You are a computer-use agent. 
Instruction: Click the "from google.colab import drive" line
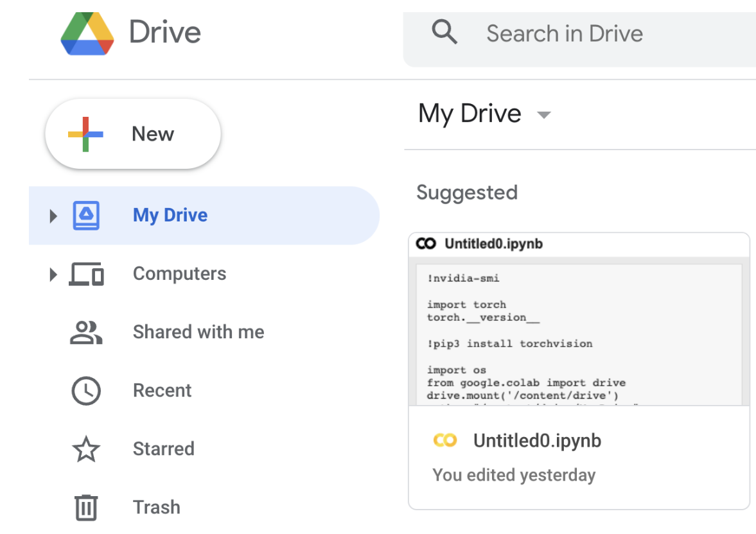tap(527, 383)
